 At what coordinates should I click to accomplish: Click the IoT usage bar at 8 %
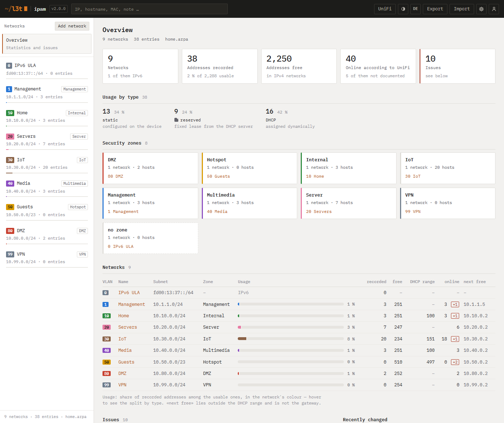coord(290,339)
